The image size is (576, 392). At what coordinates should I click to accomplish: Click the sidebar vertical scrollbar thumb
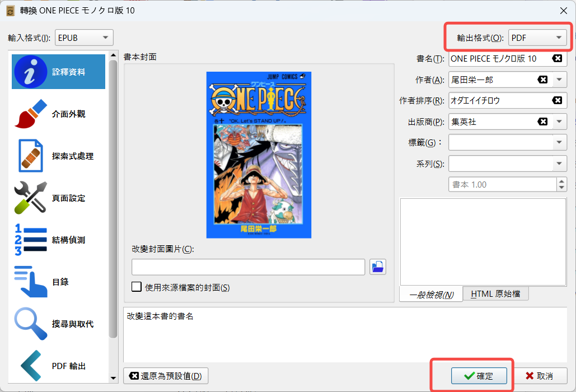(113, 199)
